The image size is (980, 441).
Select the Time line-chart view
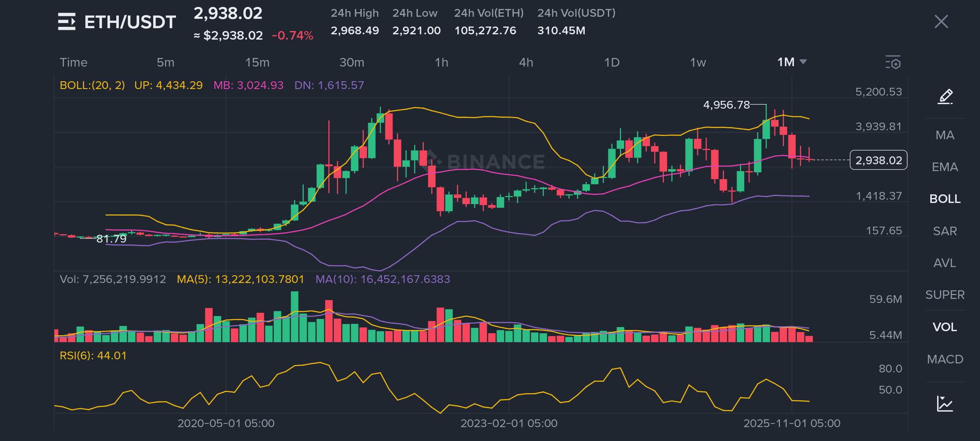tap(73, 62)
